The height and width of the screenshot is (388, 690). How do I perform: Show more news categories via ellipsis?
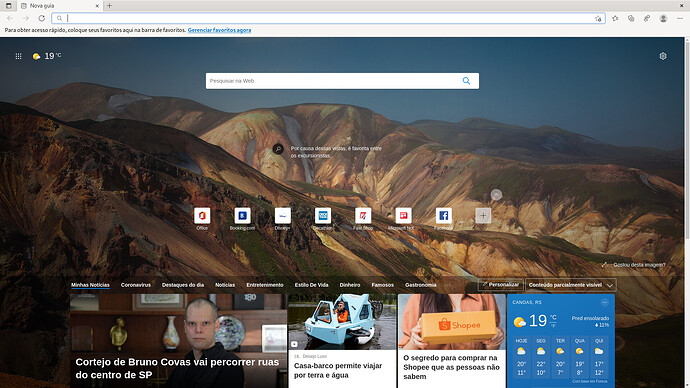point(448,285)
